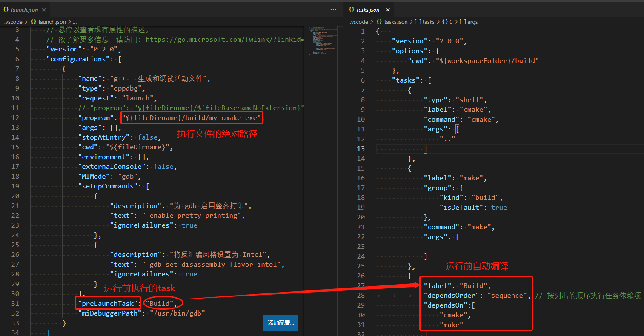This screenshot has height=336, width=644.
Task: Click the "sequence" value
Action: [x=508, y=295]
